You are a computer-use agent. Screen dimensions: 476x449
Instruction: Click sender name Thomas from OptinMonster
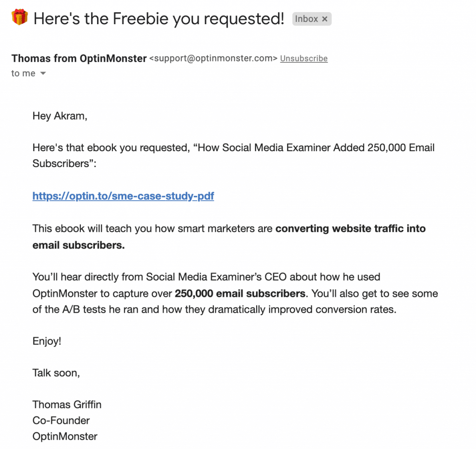[x=79, y=58]
